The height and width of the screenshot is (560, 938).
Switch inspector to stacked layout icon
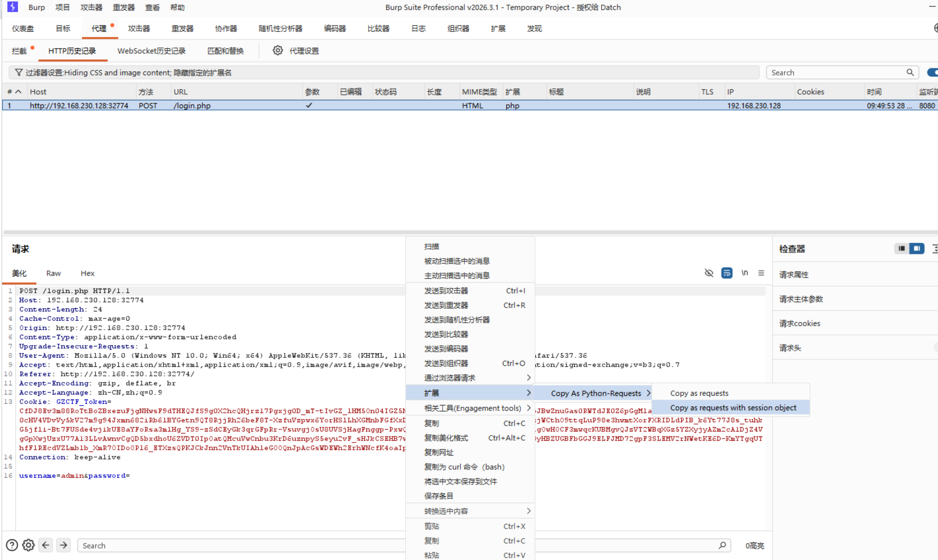(x=902, y=249)
